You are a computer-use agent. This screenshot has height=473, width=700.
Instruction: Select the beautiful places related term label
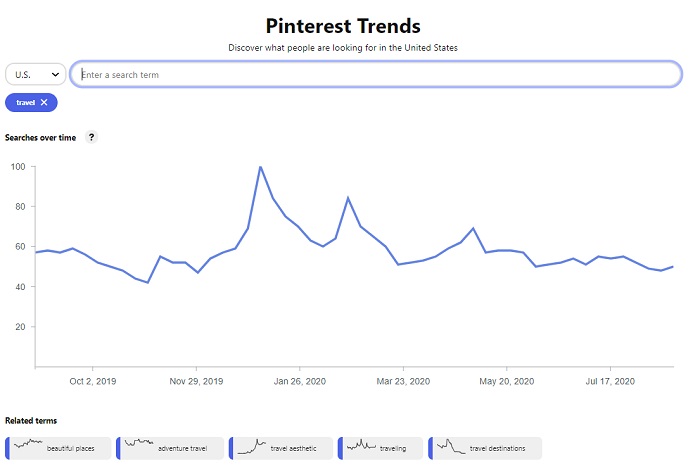pyautogui.click(x=70, y=449)
